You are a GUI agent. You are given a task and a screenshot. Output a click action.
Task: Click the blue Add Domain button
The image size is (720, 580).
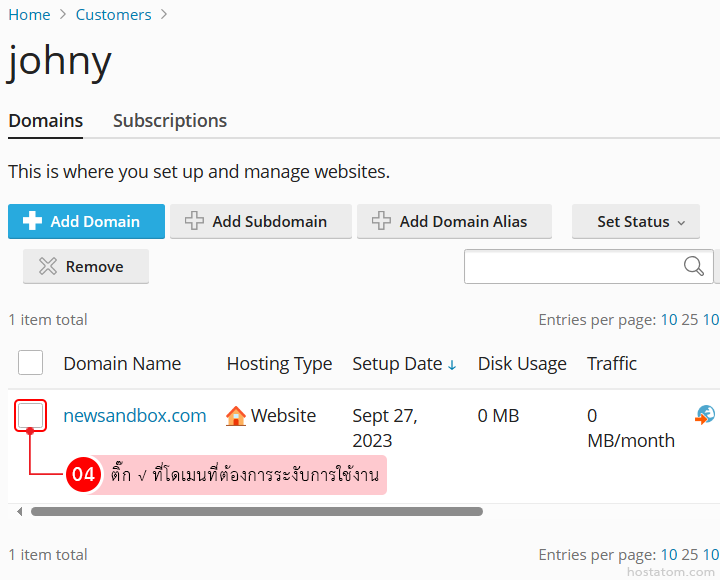tap(86, 221)
